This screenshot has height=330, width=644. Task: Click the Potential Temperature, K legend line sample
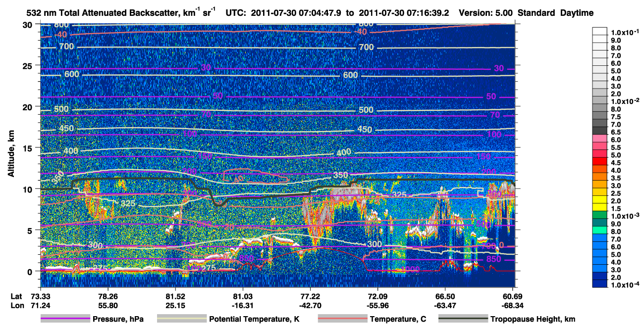tap(182, 319)
